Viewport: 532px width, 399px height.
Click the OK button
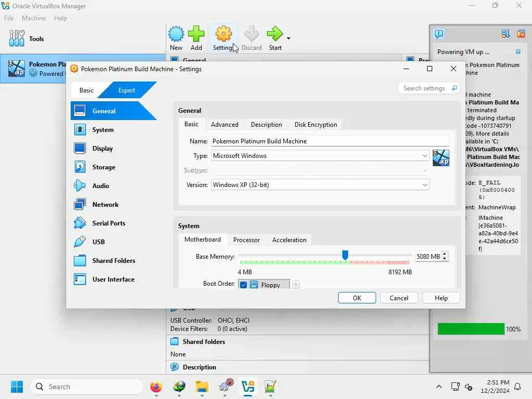[357, 298]
